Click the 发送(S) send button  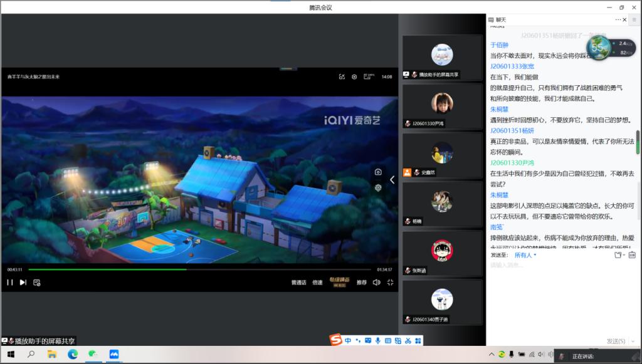[x=616, y=341]
